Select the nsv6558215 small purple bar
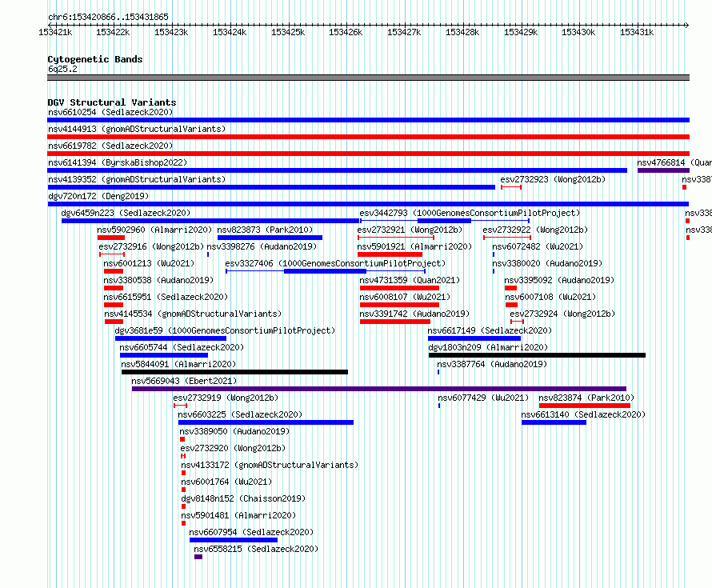The image size is (712, 588). [198, 557]
